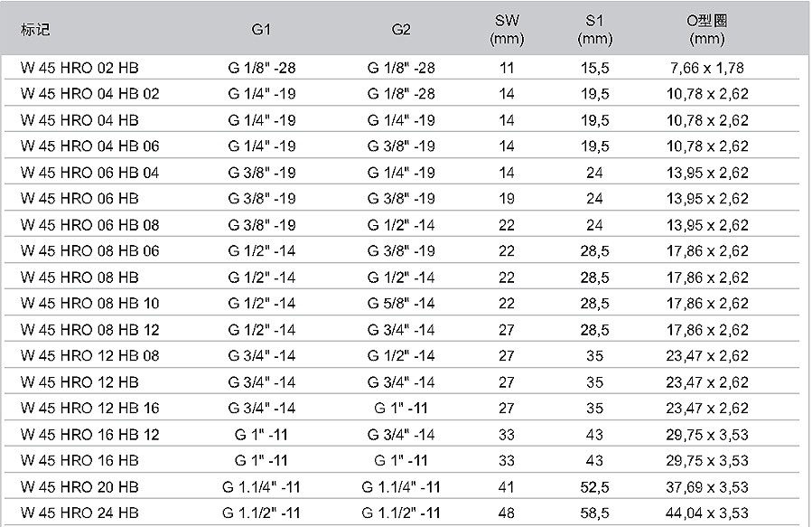The image size is (812, 527).
Task: Select row W 45 HRO 12 HB 16
Action: point(402,408)
